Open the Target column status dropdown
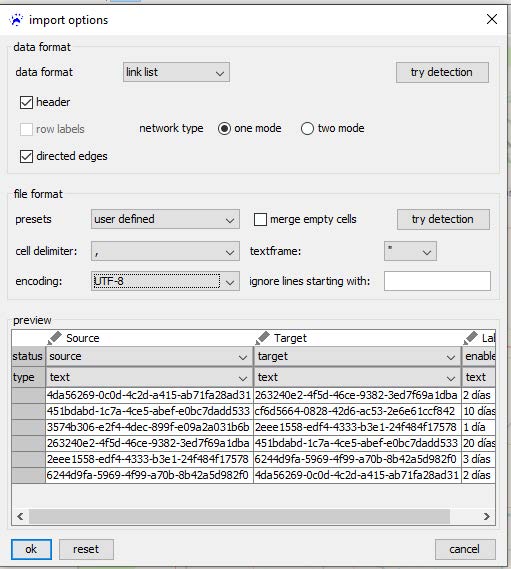 click(357, 356)
